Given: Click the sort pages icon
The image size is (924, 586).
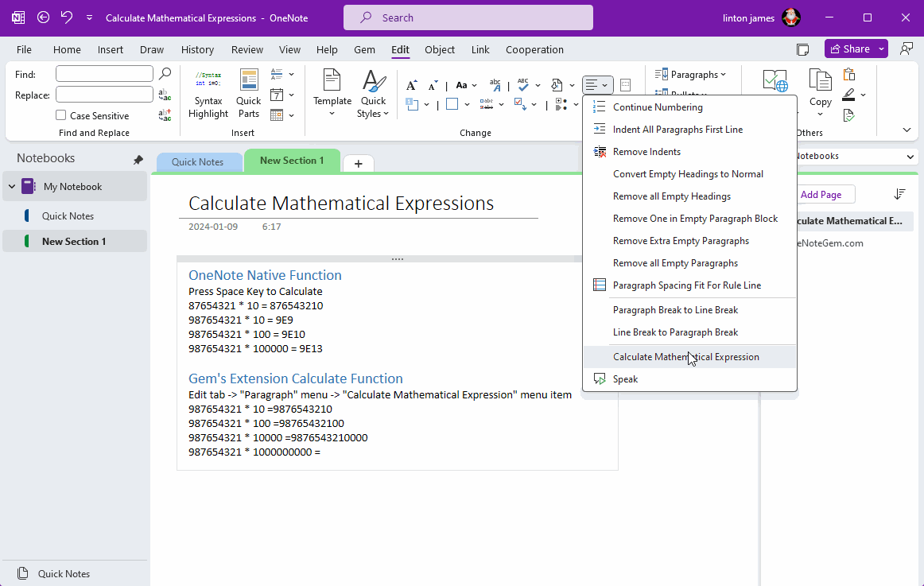Looking at the screenshot, I should coord(899,194).
